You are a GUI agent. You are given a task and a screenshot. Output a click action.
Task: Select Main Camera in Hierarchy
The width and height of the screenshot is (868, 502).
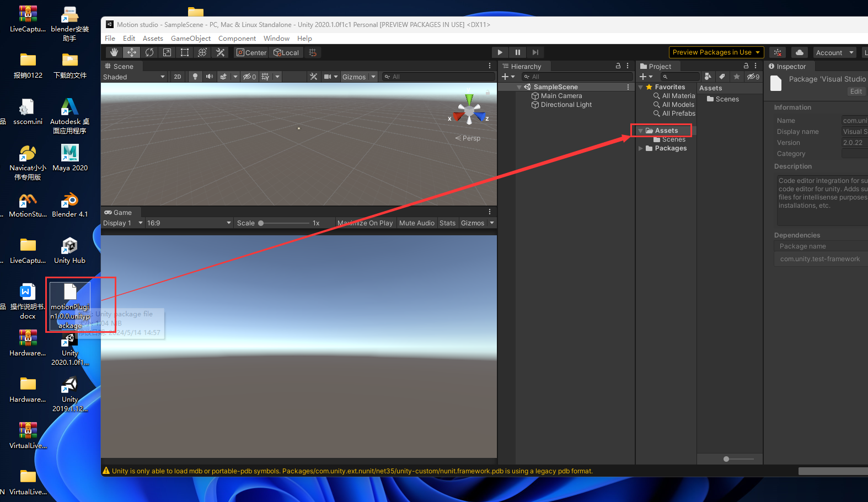(561, 96)
